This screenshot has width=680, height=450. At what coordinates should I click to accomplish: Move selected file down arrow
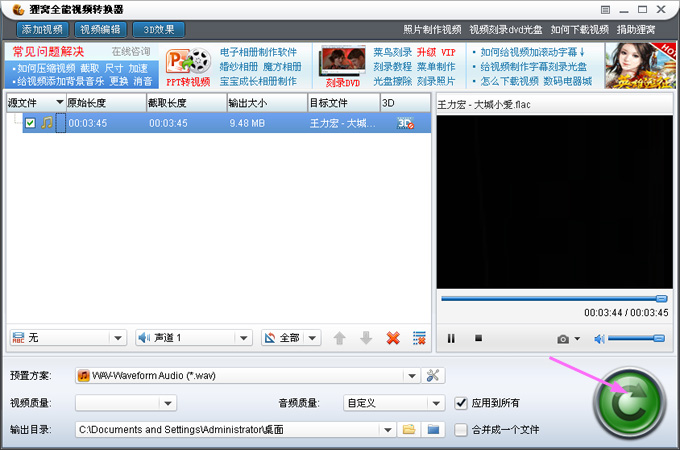tap(366, 338)
